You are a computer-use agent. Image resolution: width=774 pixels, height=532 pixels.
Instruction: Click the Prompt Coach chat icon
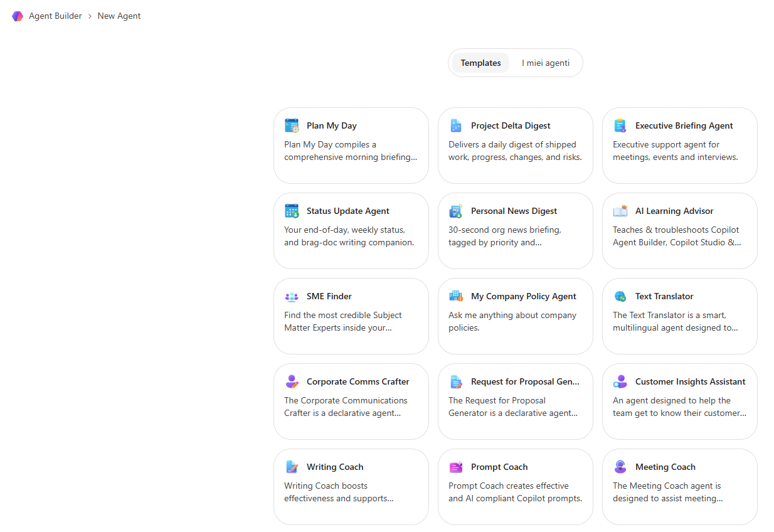(456, 467)
